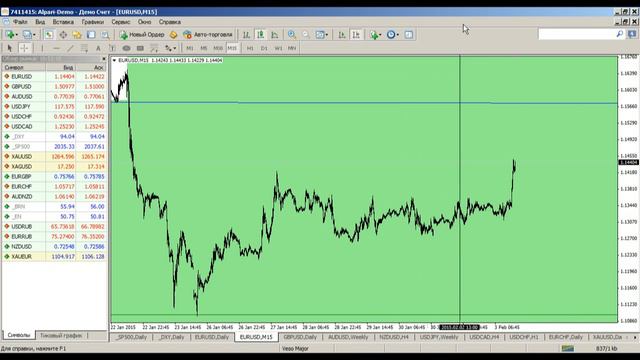
Task: Expand the EURUSD,M15 chart title triangle
Action: coord(114,60)
